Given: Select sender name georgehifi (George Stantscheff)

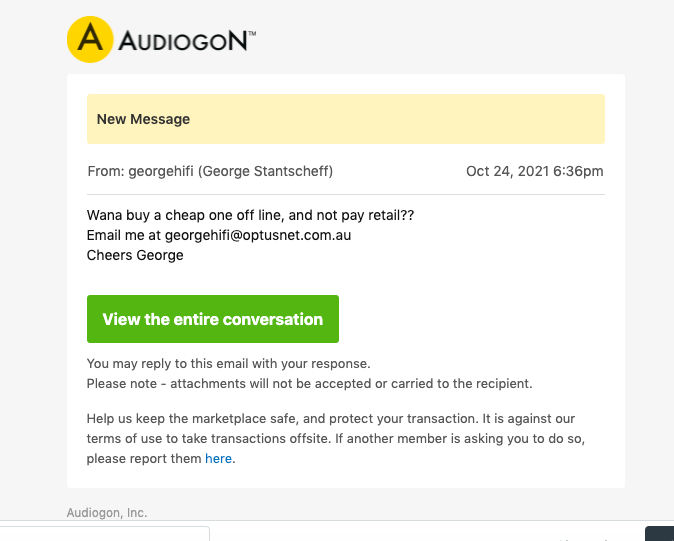Looking at the screenshot, I should coord(230,171).
